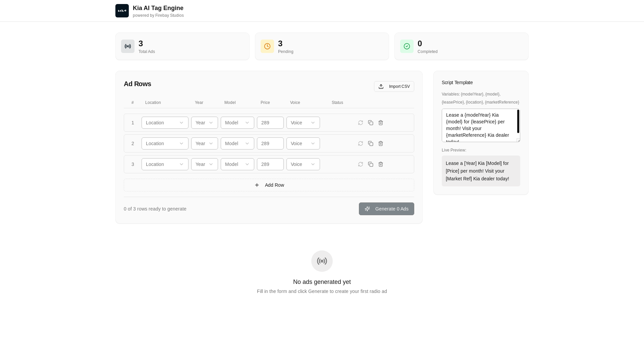This screenshot has width=644, height=362.
Task: Click the Script Template textarea scrollbar
Action: (518, 121)
